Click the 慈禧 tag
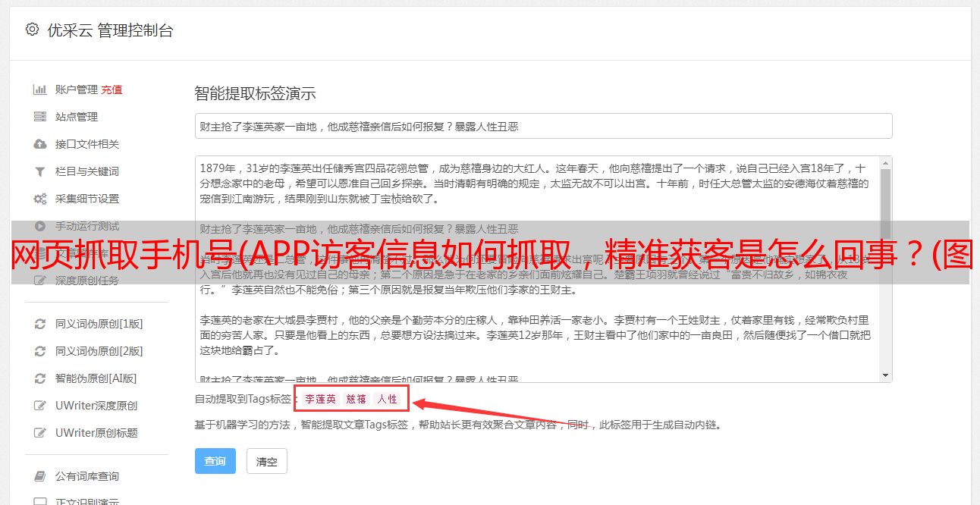 click(357, 399)
